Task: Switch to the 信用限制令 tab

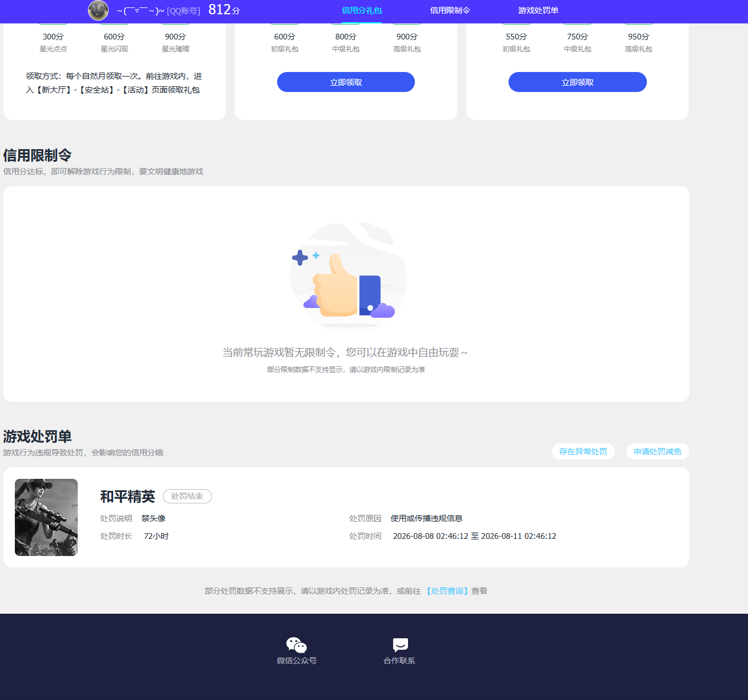Action: (450, 10)
